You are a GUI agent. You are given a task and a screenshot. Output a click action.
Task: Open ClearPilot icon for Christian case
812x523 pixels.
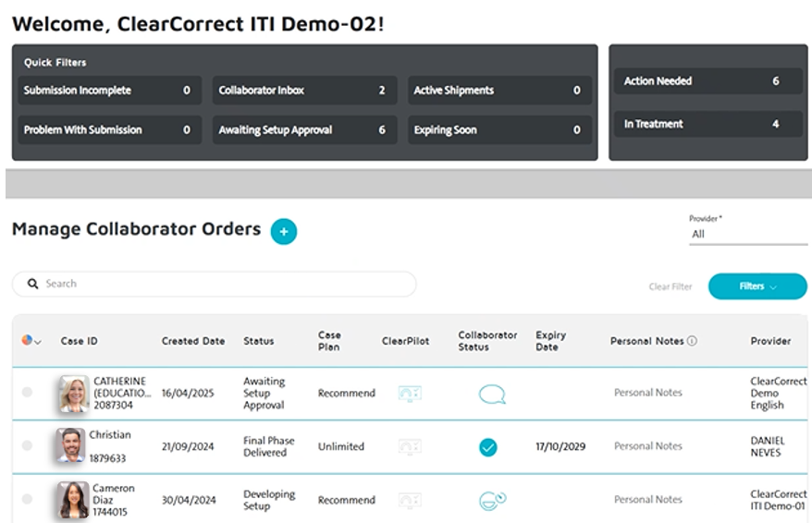point(410,446)
